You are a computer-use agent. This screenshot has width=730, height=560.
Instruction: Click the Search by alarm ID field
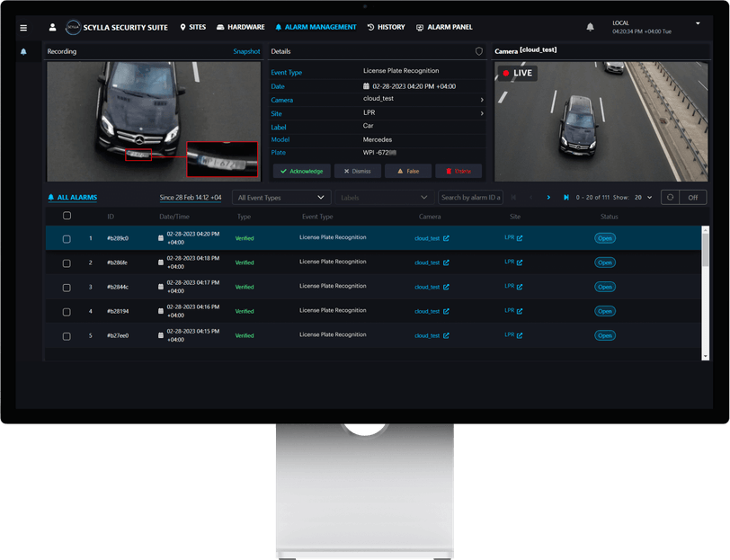click(471, 198)
